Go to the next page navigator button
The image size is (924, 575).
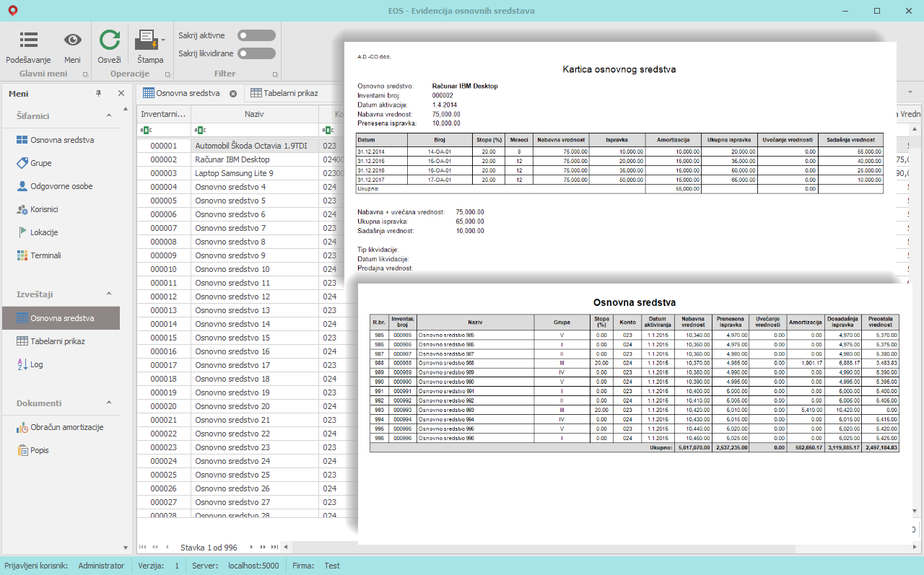click(263, 547)
